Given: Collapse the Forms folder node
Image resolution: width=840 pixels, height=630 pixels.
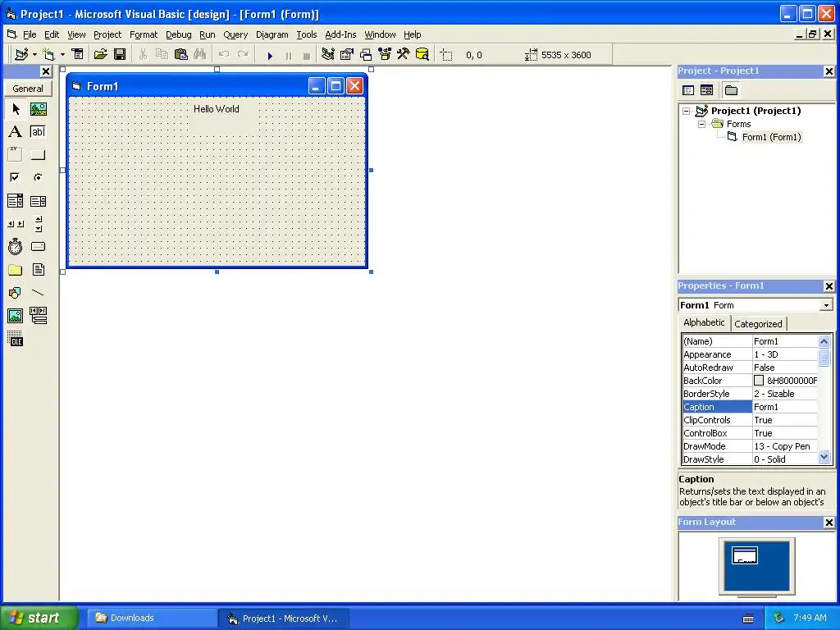Looking at the screenshot, I should point(702,125).
